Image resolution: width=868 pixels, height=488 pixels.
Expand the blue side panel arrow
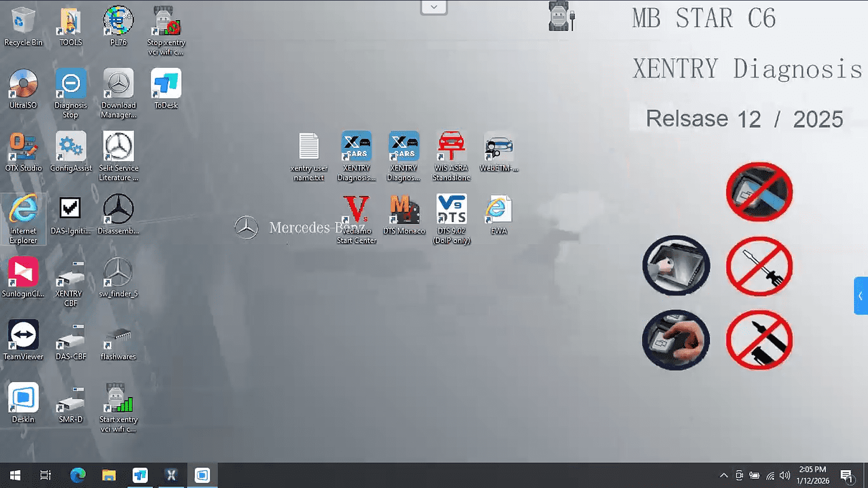(860, 296)
